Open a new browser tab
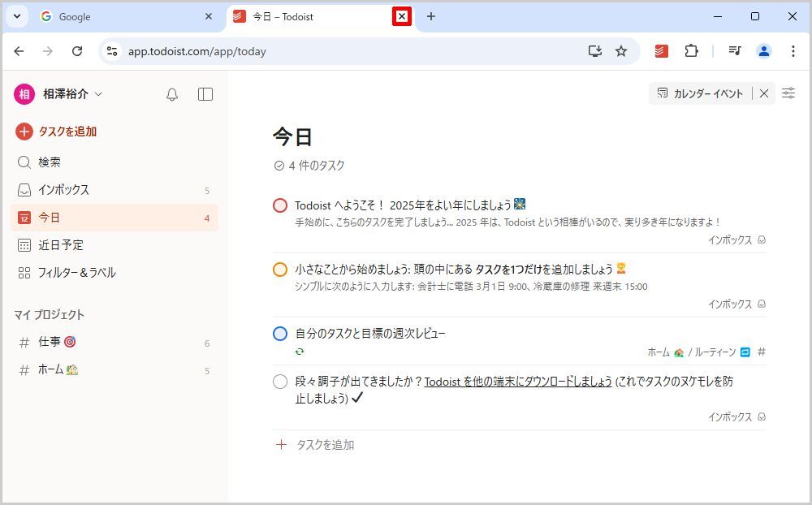Viewport: 812px width, 505px height. (x=431, y=16)
